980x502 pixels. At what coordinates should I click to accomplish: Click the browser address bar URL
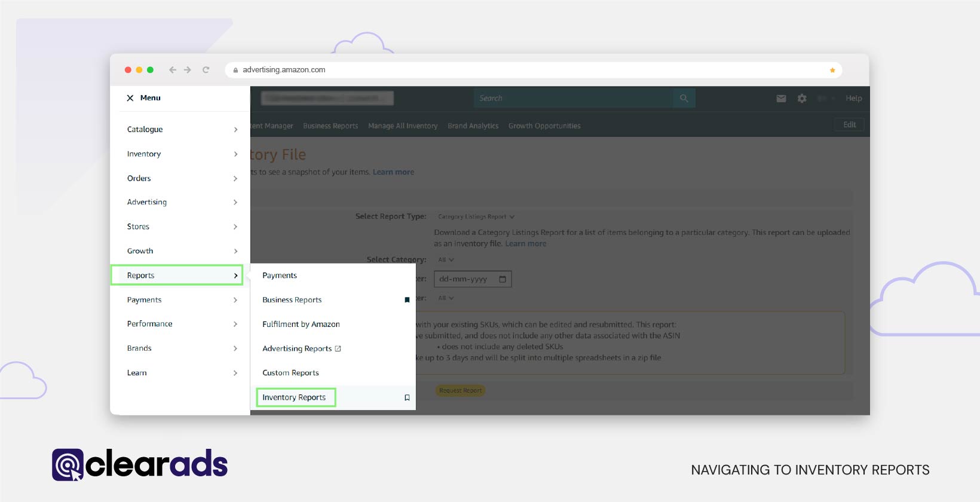[284, 70]
